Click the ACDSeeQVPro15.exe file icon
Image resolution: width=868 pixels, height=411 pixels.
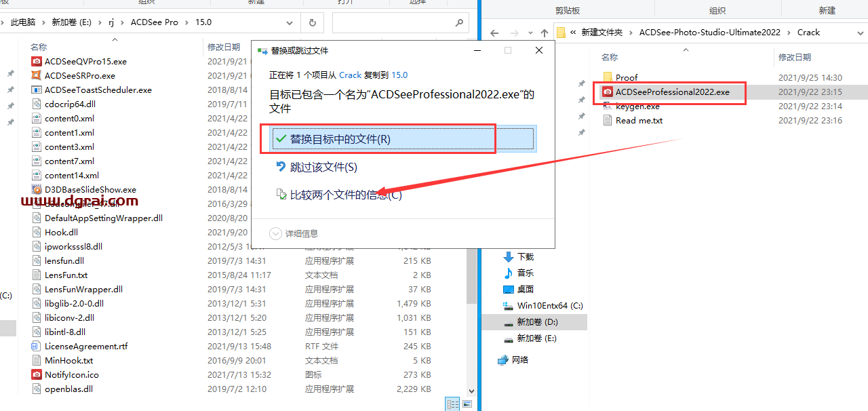pos(37,61)
